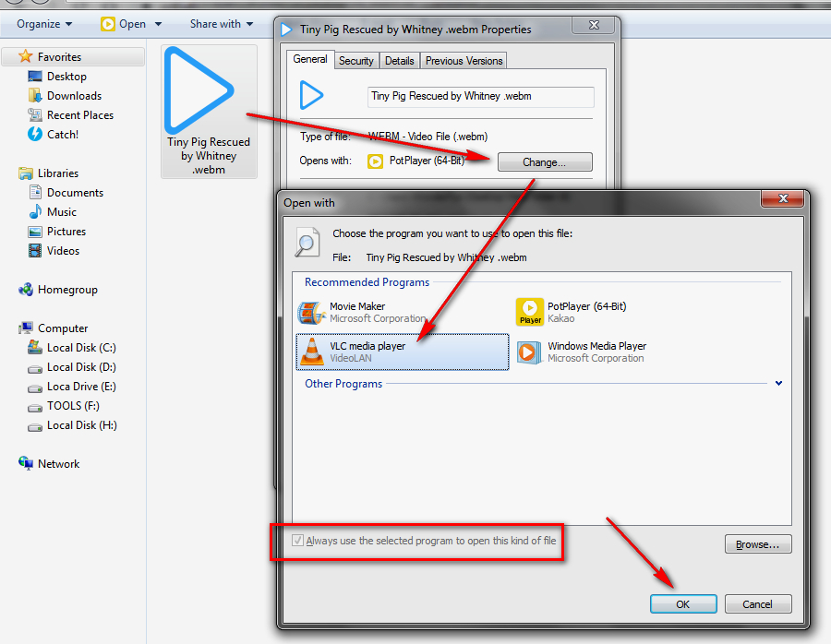Click the Browse... button
The image size is (831, 644).
pos(758,544)
